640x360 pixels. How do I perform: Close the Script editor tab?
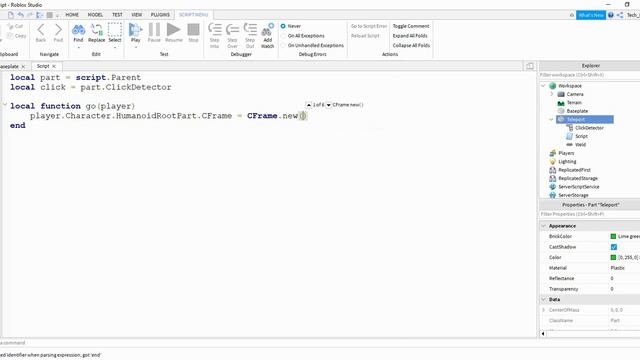click(x=54, y=67)
